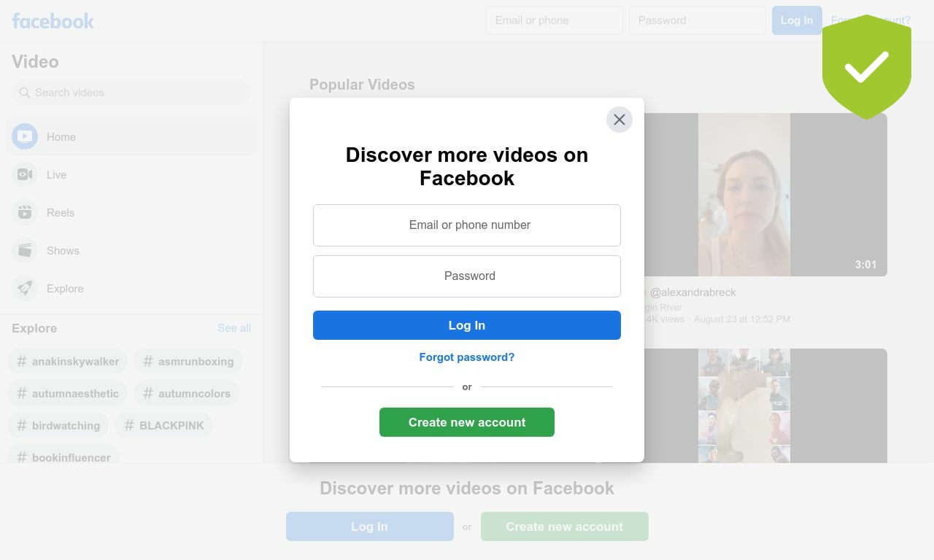Open the Shows menu item label
This screenshot has height=560, width=934.
63,251
